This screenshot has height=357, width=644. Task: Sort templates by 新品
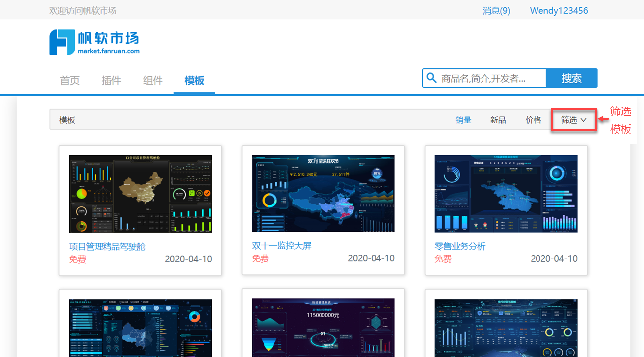click(x=498, y=120)
